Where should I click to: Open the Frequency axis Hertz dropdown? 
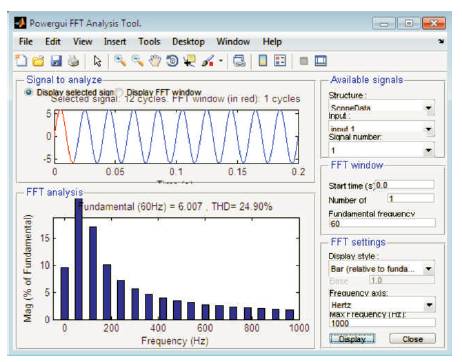pos(429,305)
